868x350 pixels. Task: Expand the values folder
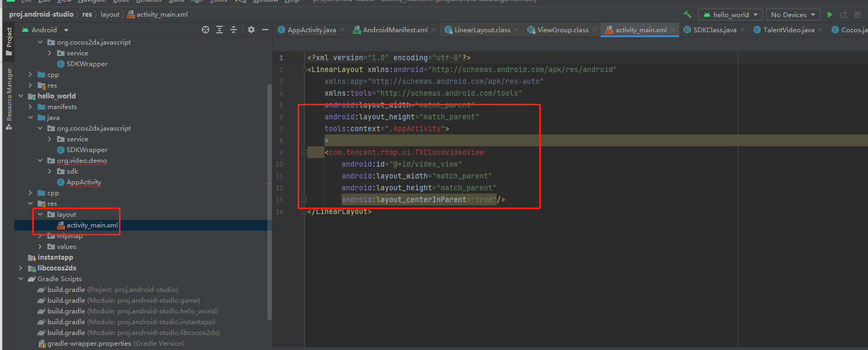coord(40,247)
